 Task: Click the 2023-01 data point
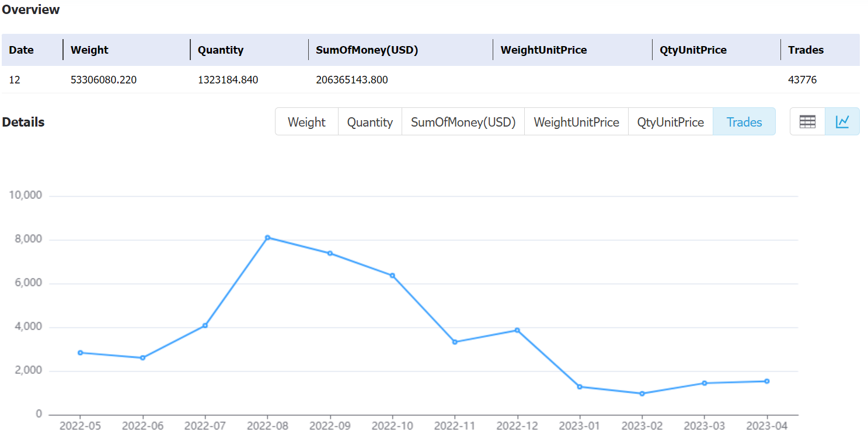[580, 387]
